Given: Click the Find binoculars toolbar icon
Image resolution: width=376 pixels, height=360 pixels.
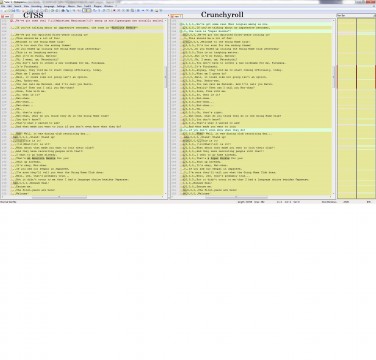Looking at the screenshot, I should click(x=63, y=10).
